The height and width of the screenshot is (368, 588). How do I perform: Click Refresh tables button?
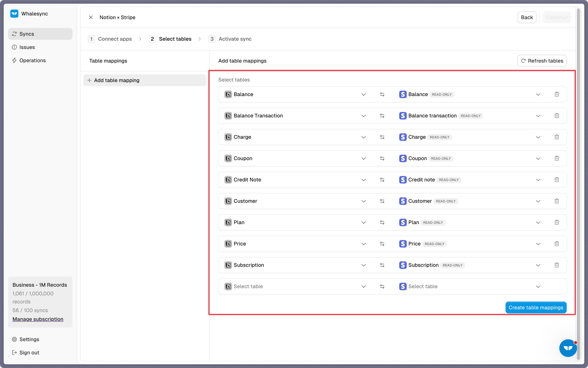tap(542, 61)
